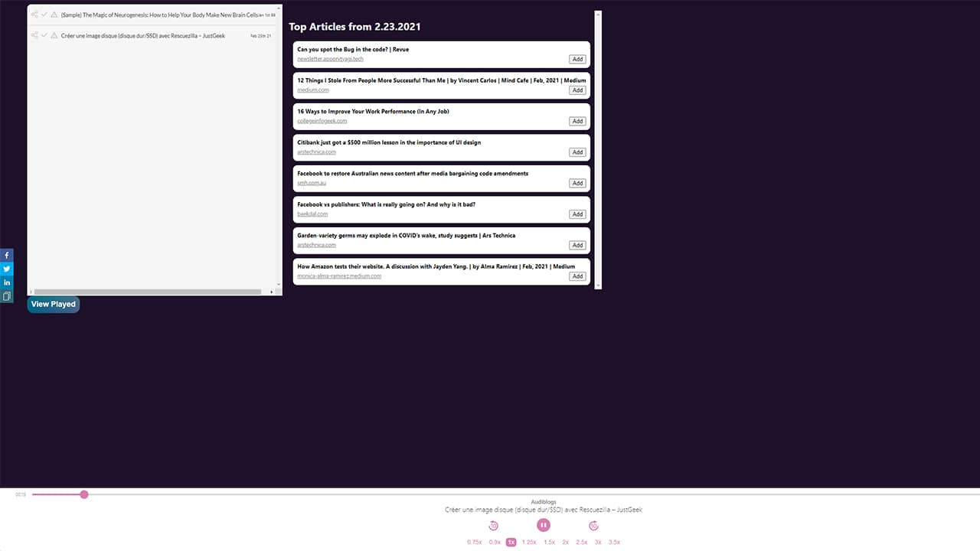Open baekdal.com link
980x551 pixels.
click(x=312, y=214)
